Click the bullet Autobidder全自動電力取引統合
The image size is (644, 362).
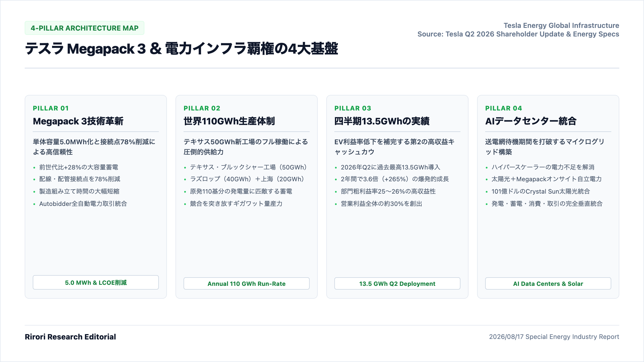click(83, 204)
